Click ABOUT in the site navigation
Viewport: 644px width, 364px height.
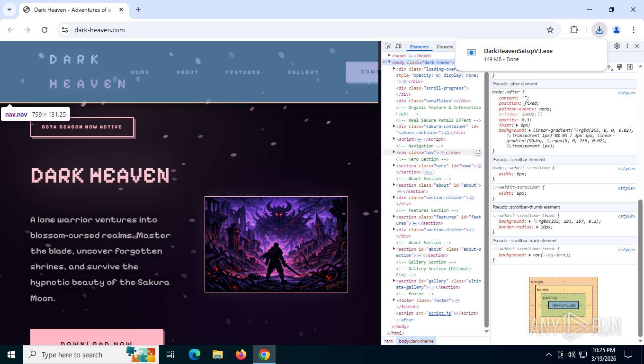187,72
